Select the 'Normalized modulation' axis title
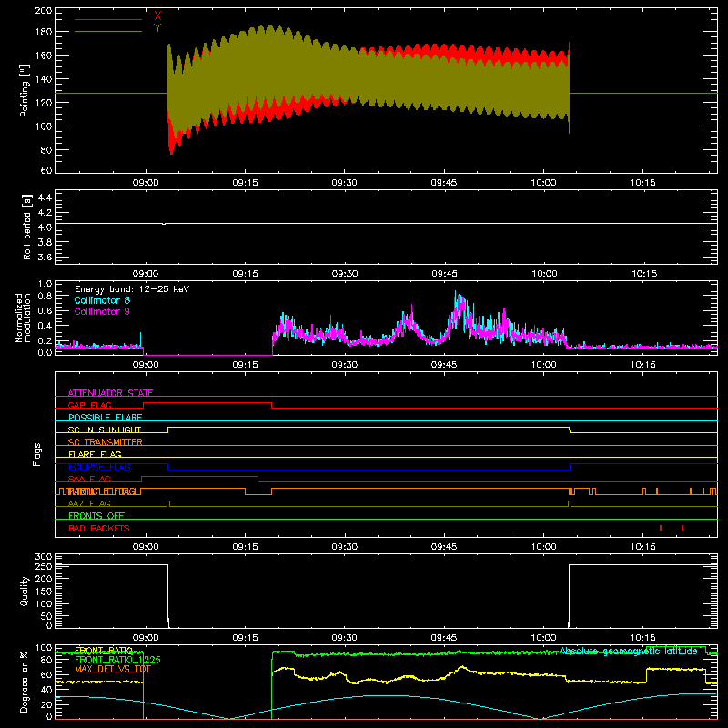Screen dimensions: 728x728 [x=23, y=318]
